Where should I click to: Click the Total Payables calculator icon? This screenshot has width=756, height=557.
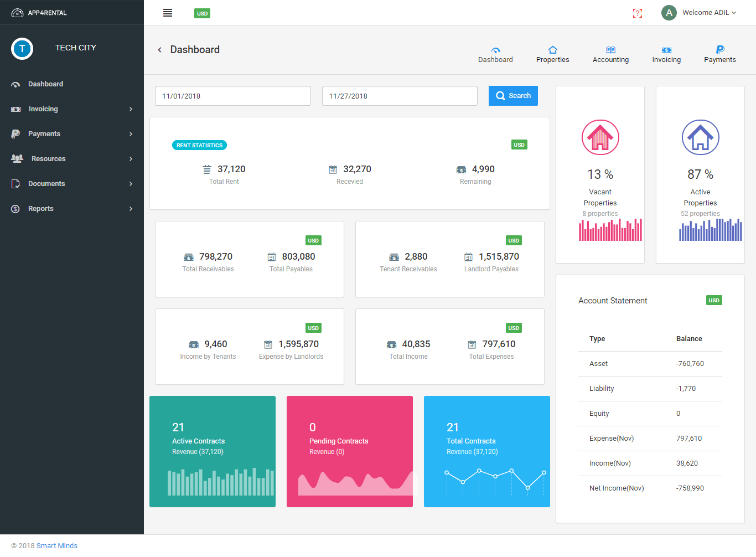(272, 257)
